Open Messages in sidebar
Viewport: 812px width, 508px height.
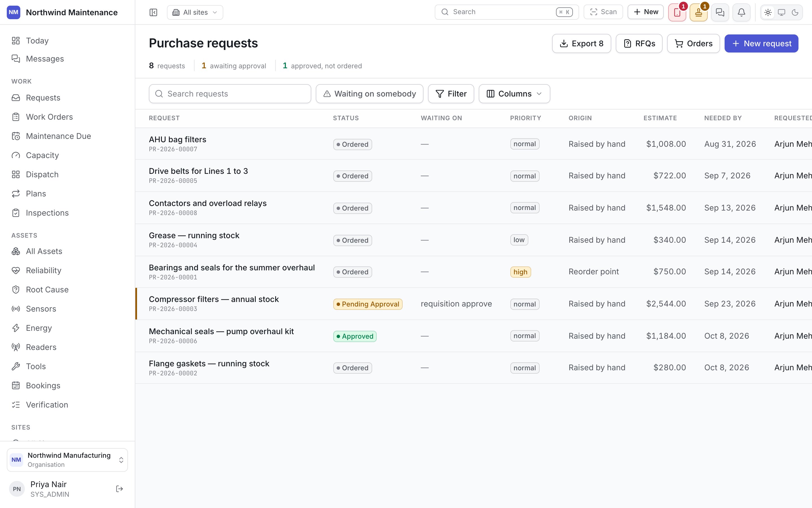[67, 59]
